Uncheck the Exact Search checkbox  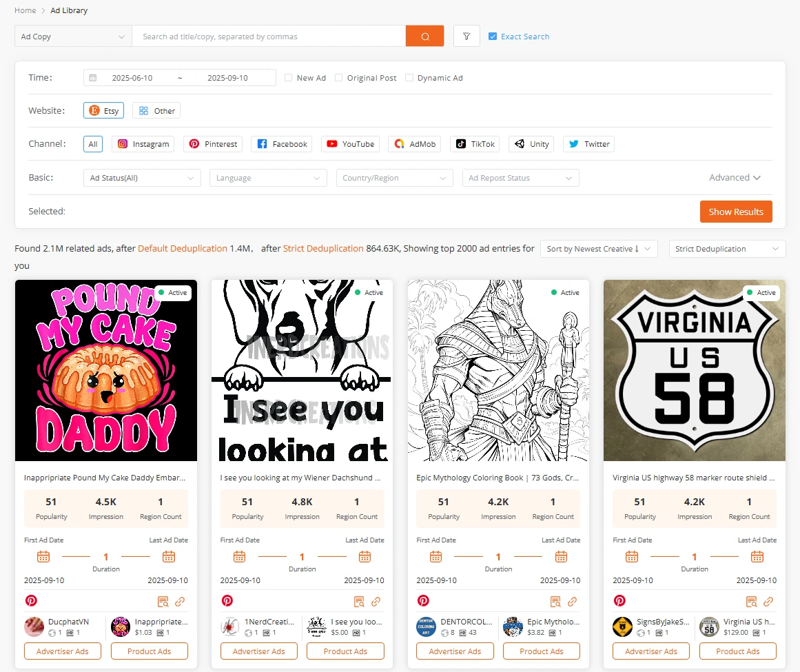click(x=493, y=37)
